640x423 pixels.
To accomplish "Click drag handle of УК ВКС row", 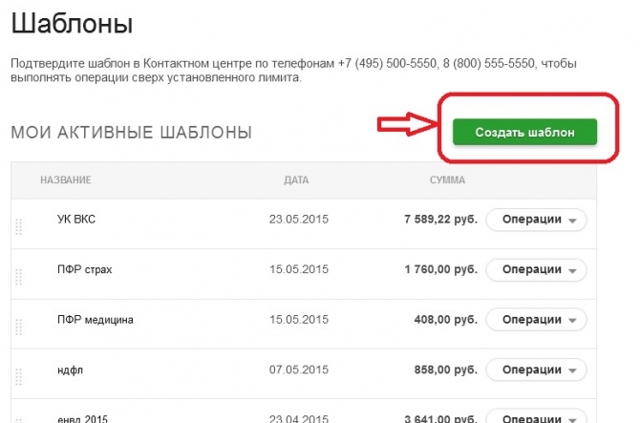I will pos(18,226).
